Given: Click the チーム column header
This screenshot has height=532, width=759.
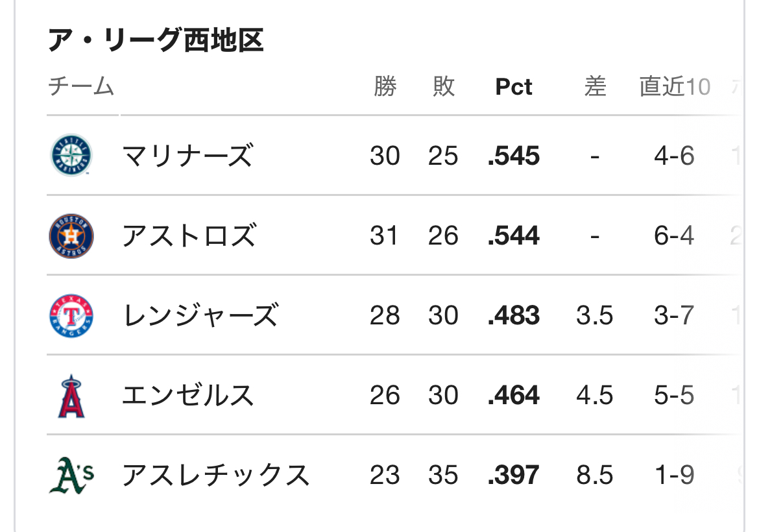Looking at the screenshot, I should [81, 87].
